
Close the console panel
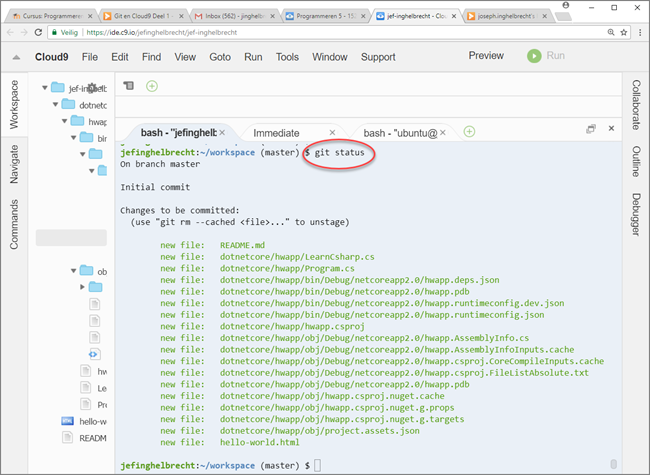[x=611, y=128]
